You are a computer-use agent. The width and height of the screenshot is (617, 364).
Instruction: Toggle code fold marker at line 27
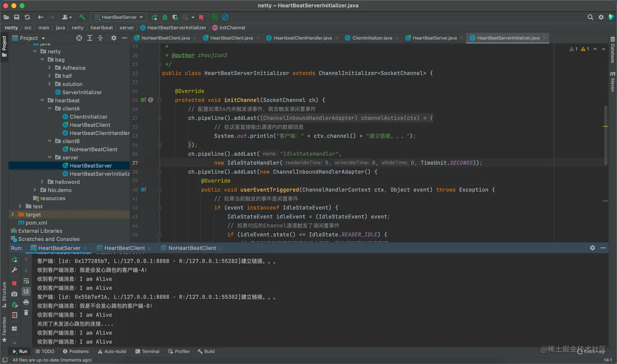click(160, 118)
